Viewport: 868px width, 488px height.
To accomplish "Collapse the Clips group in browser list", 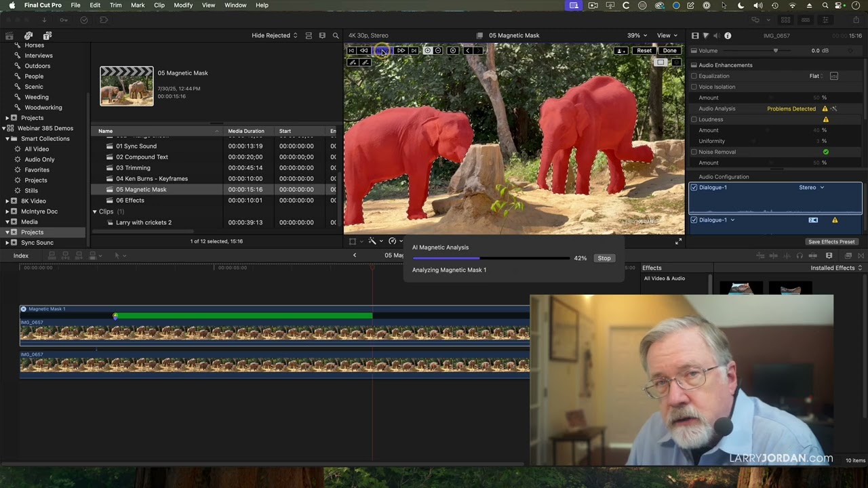I will coord(95,211).
